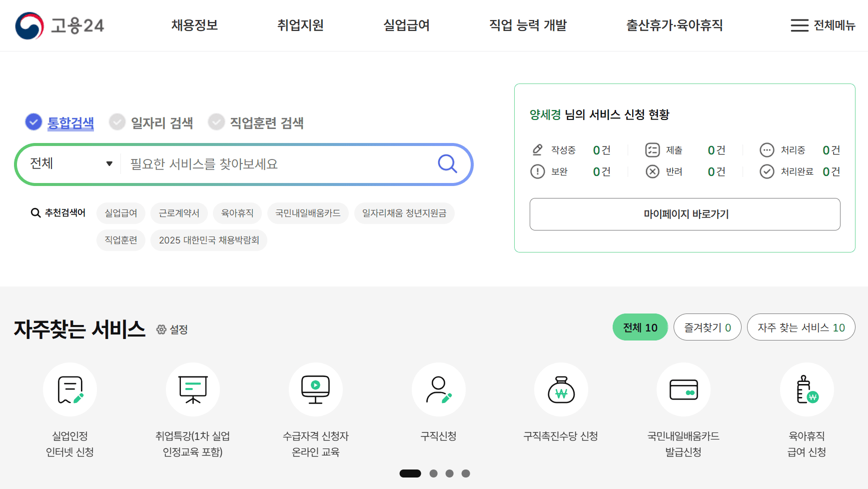Navigate to 출산휴가·육아휴직 menu

click(674, 25)
